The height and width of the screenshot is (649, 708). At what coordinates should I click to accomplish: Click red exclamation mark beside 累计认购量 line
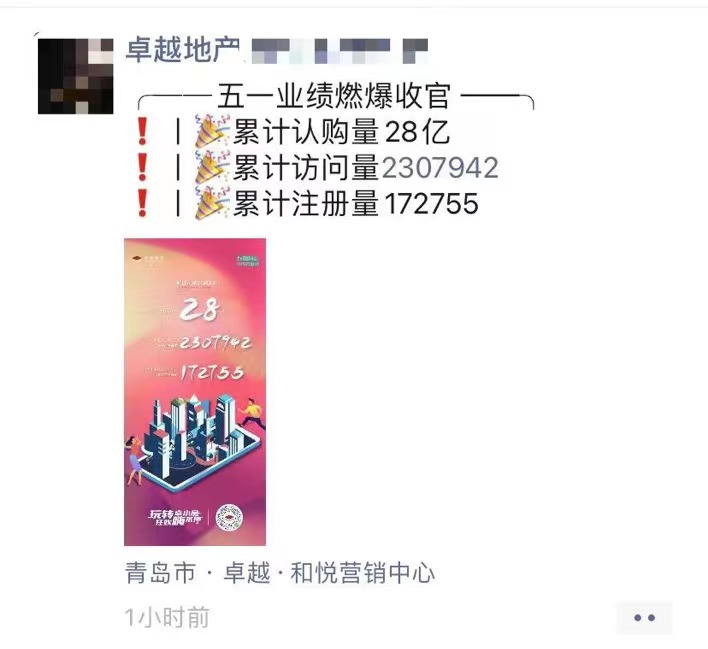[143, 131]
